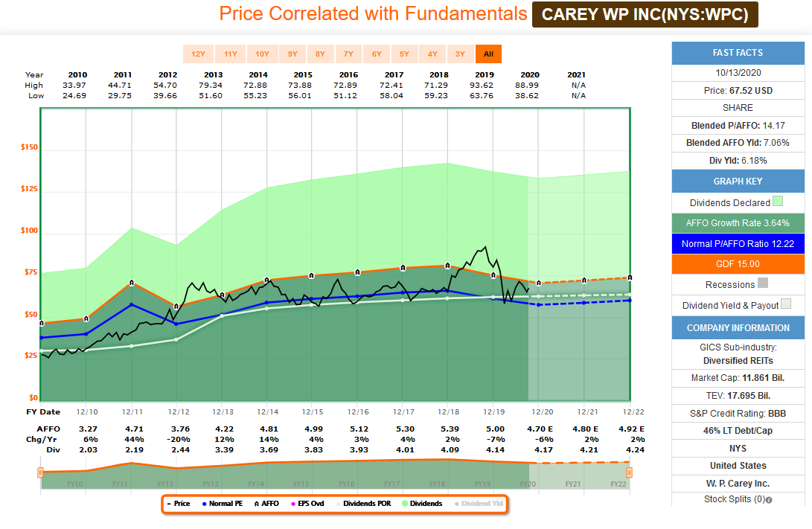Click the 2020 low value 38.62

(527, 95)
